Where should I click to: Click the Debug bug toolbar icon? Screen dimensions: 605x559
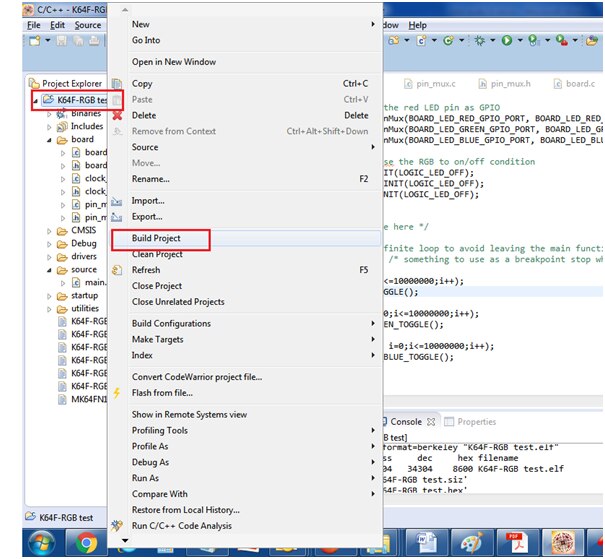click(x=480, y=41)
